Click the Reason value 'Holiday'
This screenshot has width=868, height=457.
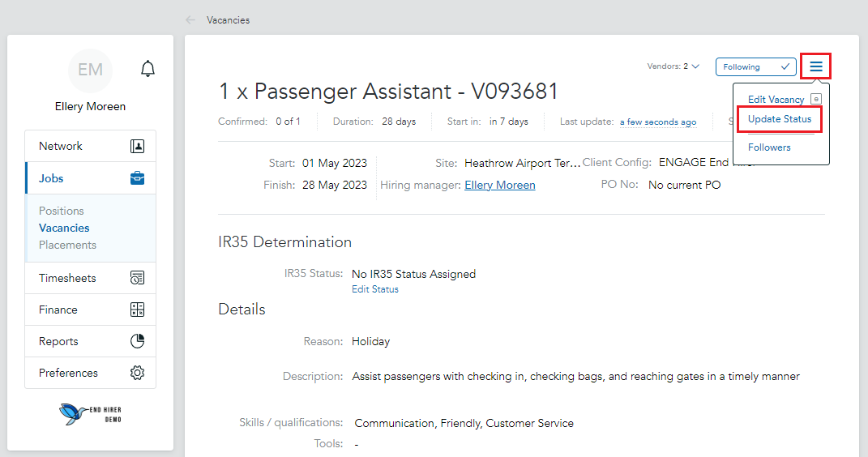pyautogui.click(x=371, y=342)
